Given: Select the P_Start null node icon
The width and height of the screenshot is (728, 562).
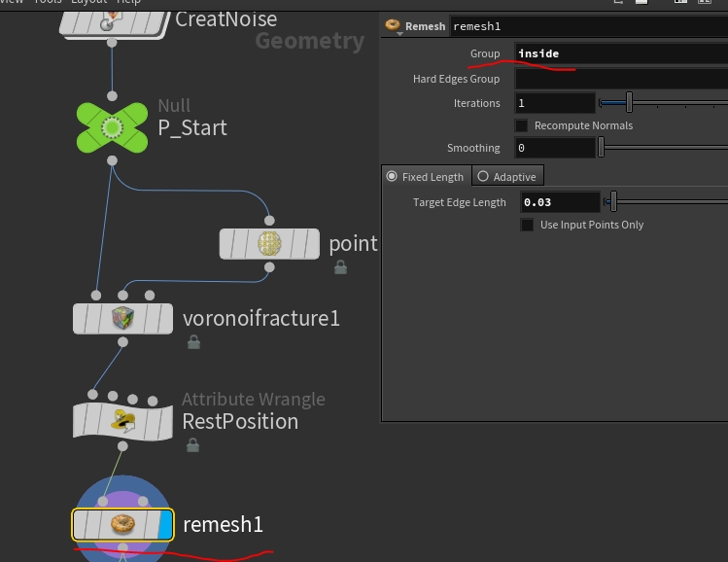Looking at the screenshot, I should pyautogui.click(x=112, y=127).
